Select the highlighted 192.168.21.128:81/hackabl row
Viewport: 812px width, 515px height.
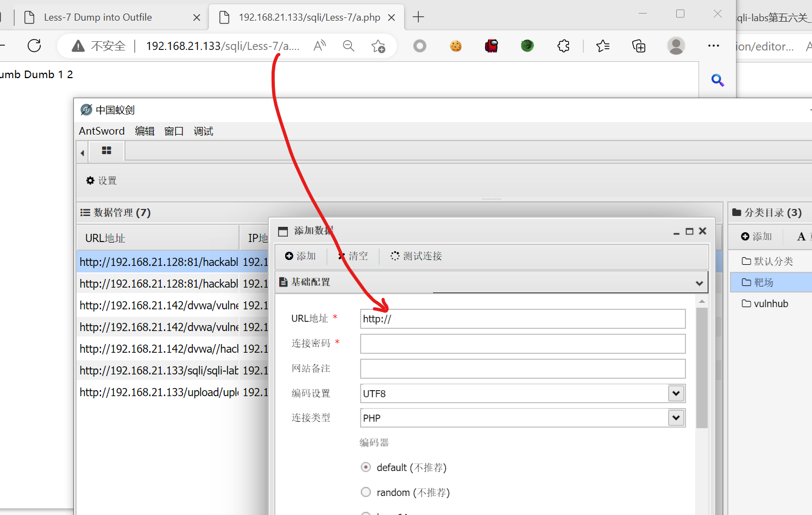pyautogui.click(x=173, y=262)
